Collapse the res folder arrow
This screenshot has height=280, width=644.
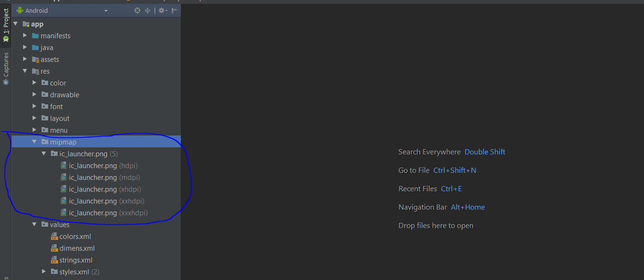(x=25, y=71)
